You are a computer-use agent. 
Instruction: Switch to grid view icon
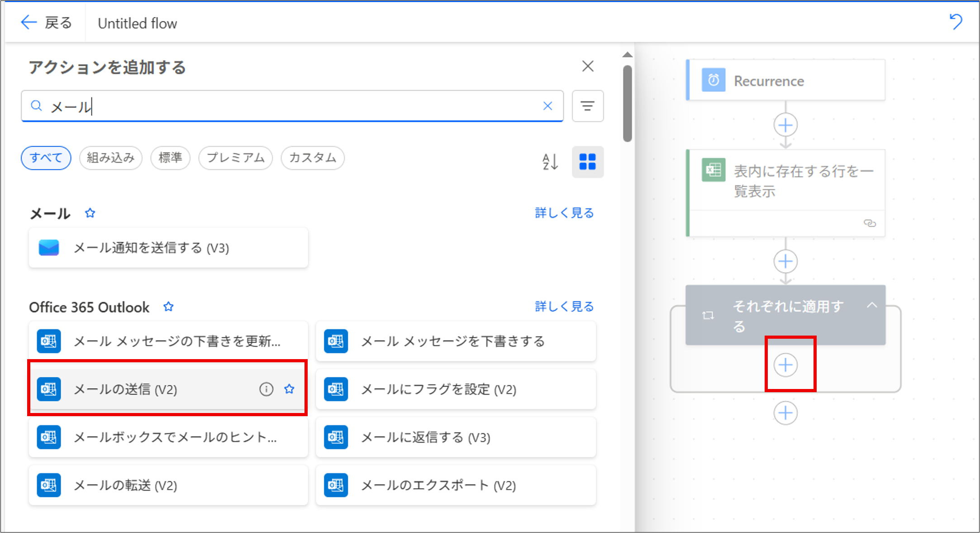tap(587, 162)
